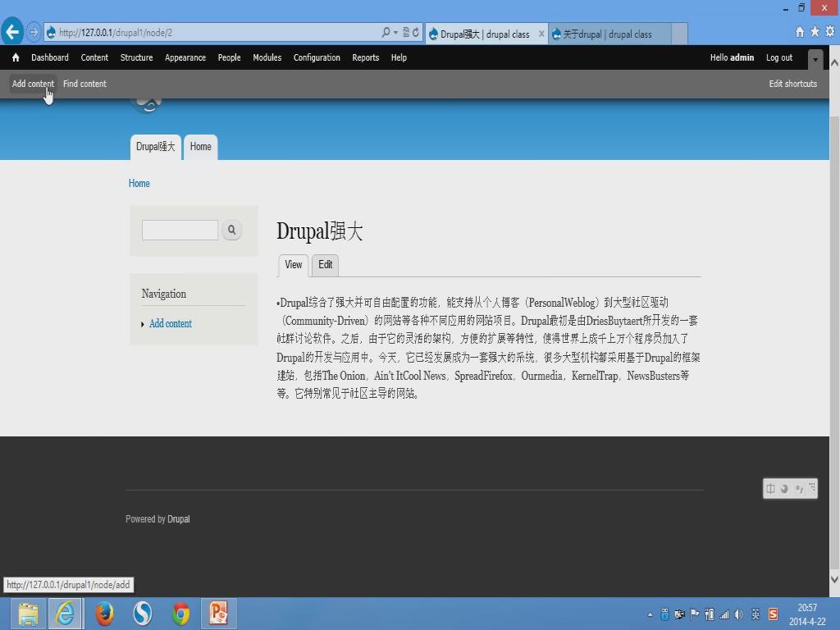Click the Home breadcrumb link

tap(139, 183)
